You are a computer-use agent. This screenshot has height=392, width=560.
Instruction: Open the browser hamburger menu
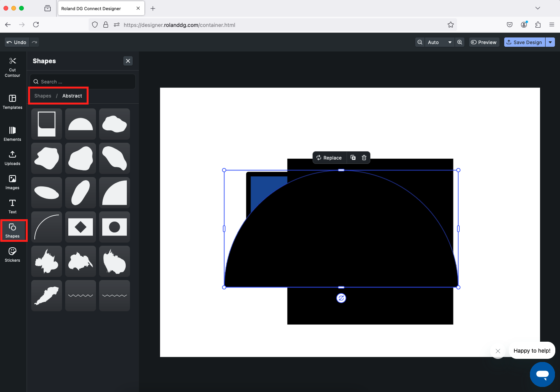(x=552, y=25)
